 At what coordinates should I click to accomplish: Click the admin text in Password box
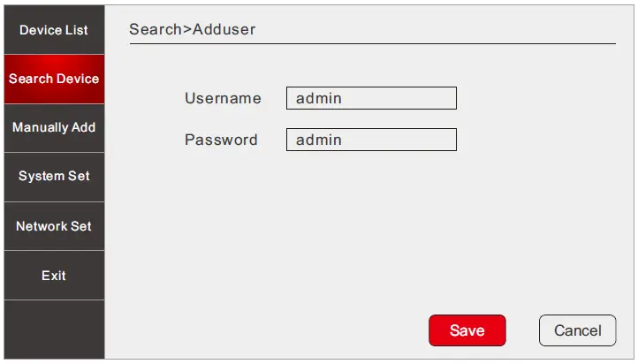[x=319, y=140]
